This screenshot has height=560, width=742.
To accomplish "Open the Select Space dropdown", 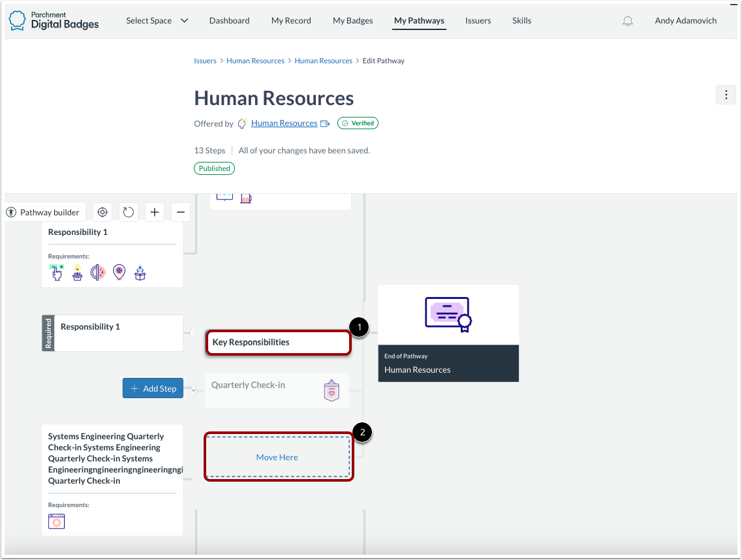I will point(157,20).
